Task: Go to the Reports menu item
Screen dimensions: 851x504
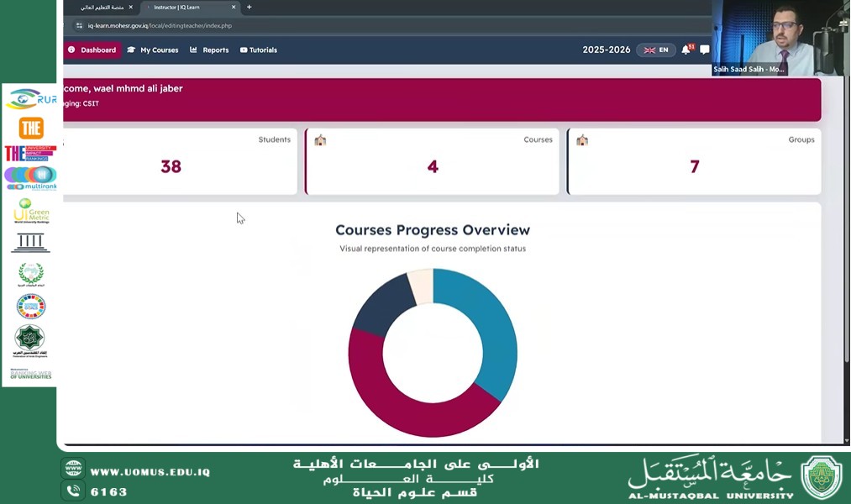Action: point(209,50)
